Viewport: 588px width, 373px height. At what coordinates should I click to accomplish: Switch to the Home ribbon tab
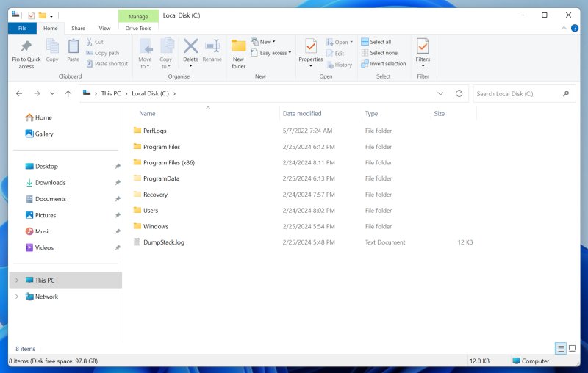[x=50, y=28]
